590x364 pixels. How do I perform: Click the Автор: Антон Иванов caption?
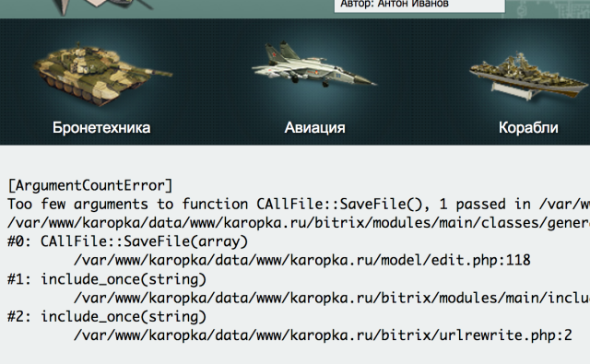pos(395,4)
